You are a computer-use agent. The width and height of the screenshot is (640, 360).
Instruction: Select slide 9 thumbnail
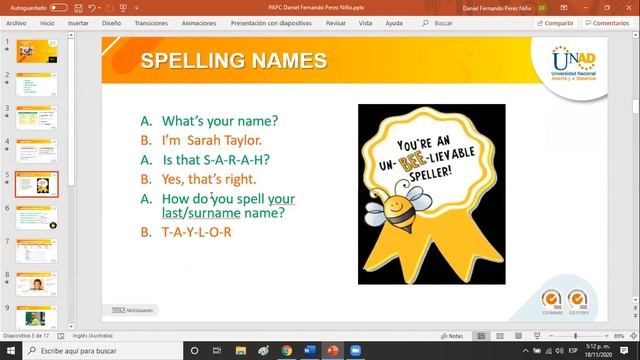37,317
